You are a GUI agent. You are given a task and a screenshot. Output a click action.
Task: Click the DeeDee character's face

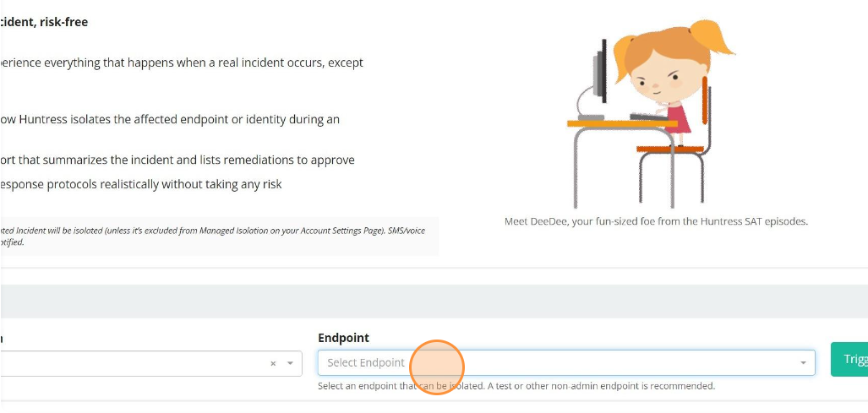(x=658, y=78)
